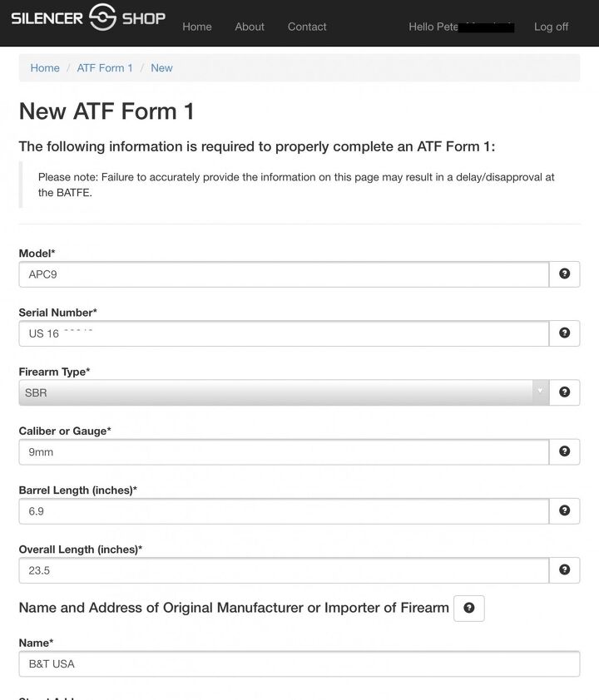
Task: Open help icon beside Firearm Type dropdown
Action: 564,392
